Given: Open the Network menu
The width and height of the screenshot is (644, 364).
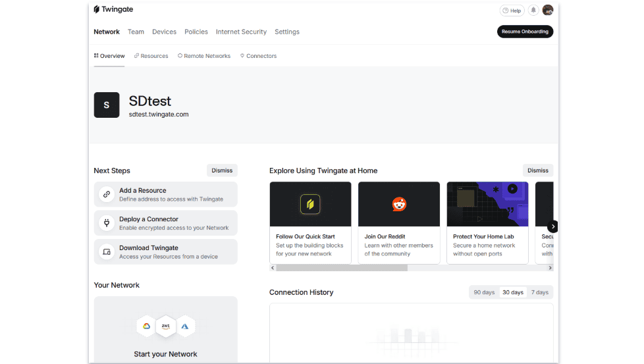Looking at the screenshot, I should pos(107,32).
